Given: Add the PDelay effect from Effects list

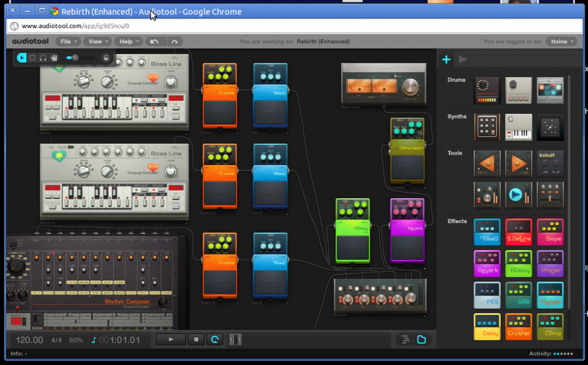Looking at the screenshot, I should [519, 264].
